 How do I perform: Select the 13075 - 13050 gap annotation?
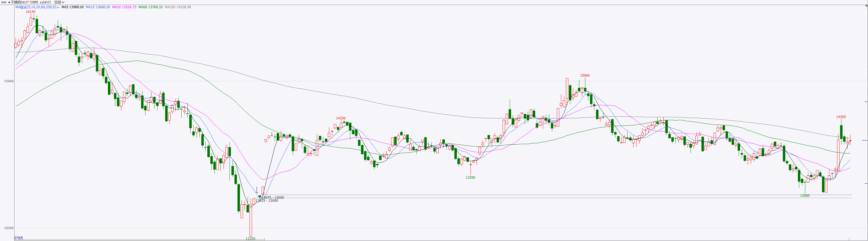pyautogui.click(x=273, y=197)
